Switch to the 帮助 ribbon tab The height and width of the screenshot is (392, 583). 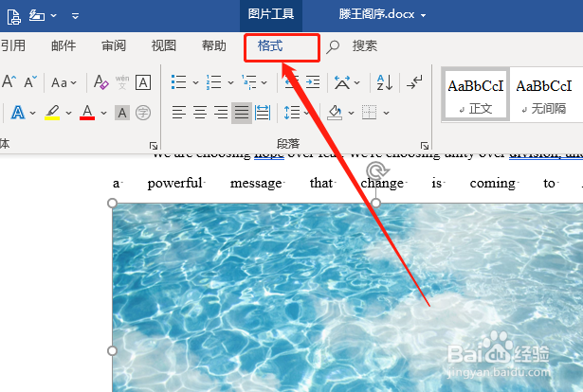(x=214, y=46)
